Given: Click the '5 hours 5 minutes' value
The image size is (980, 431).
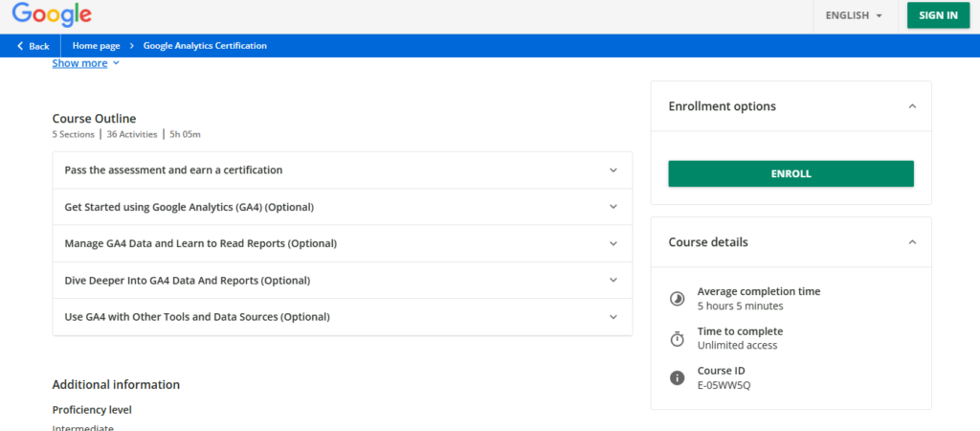Looking at the screenshot, I should [740, 306].
